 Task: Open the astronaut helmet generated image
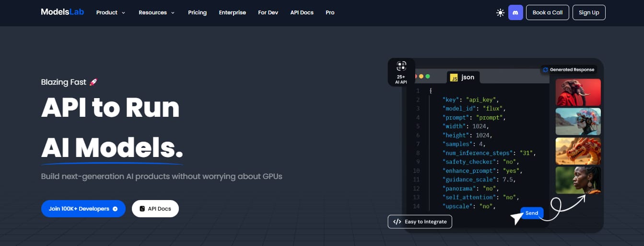click(x=578, y=122)
